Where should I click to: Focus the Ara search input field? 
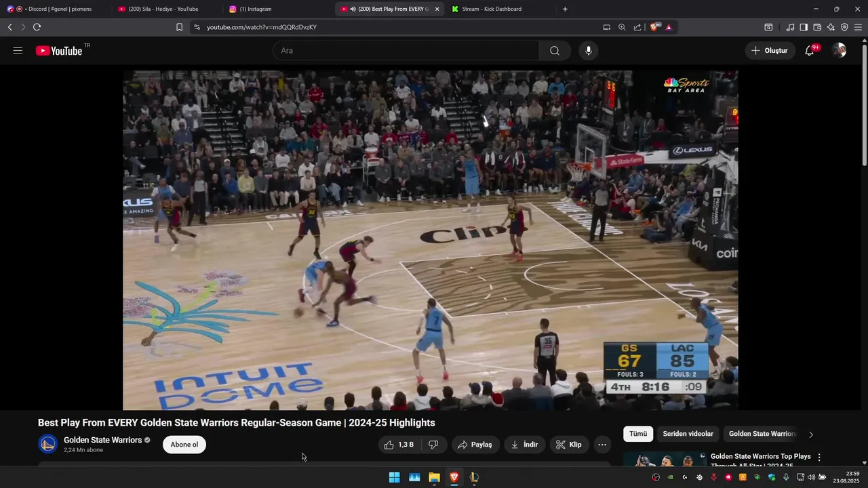(407, 51)
